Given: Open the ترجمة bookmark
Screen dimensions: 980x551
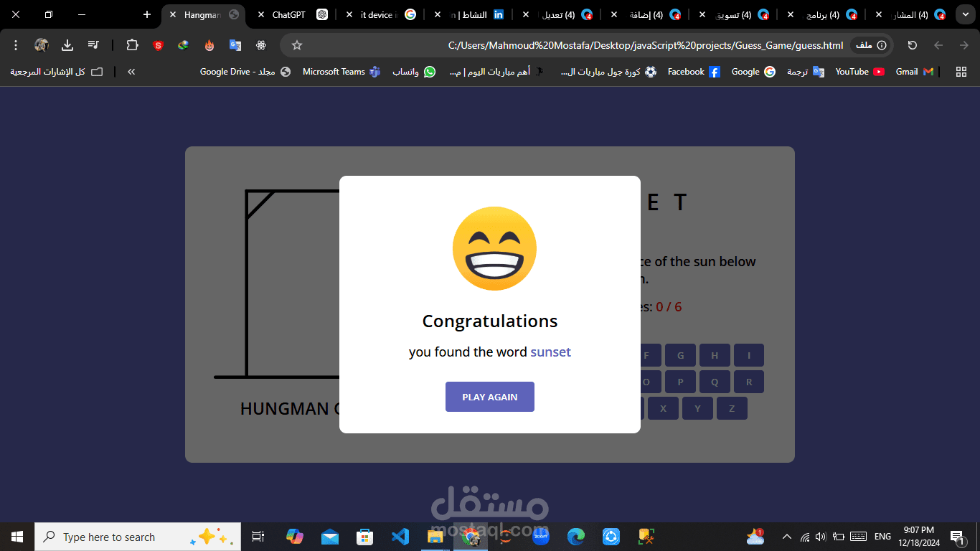Looking at the screenshot, I should pos(805,72).
